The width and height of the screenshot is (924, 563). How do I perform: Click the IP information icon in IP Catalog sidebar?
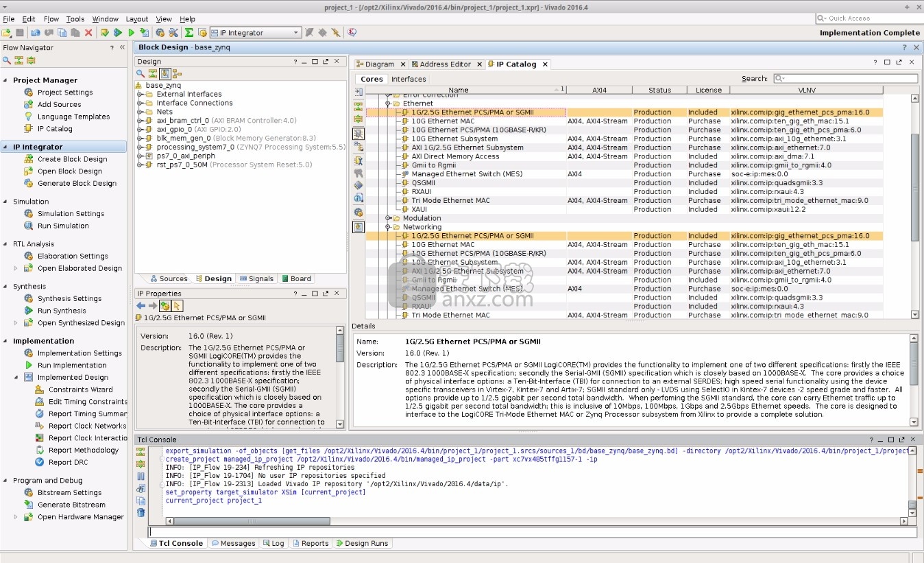click(x=358, y=198)
